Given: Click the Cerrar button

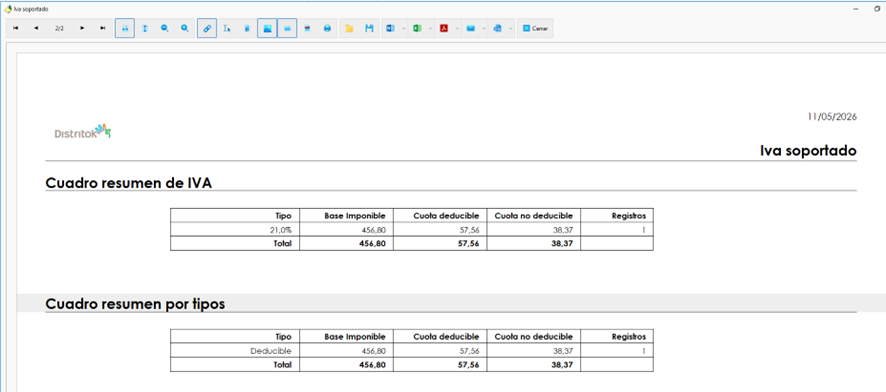Looking at the screenshot, I should [535, 28].
